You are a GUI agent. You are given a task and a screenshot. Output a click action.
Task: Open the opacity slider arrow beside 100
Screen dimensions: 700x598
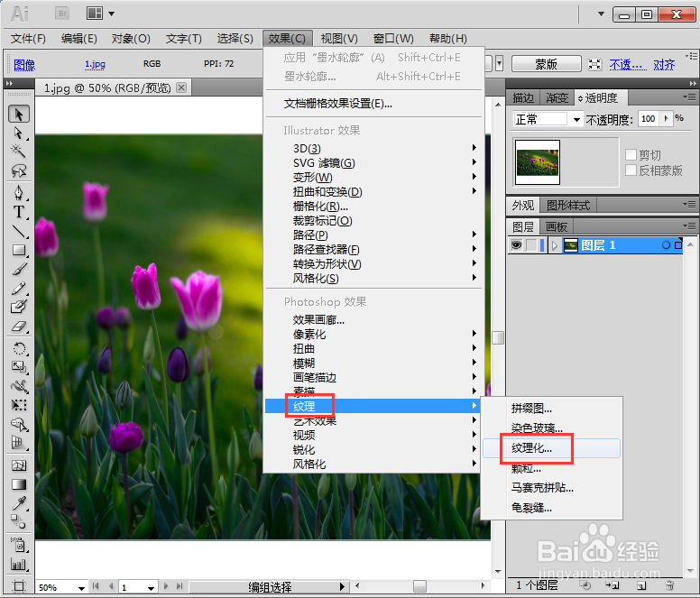click(666, 118)
